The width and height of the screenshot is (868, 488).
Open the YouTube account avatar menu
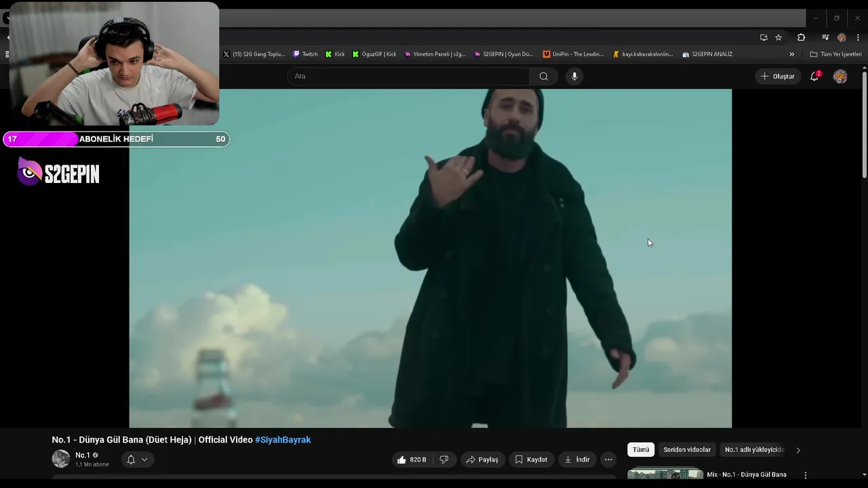point(840,76)
